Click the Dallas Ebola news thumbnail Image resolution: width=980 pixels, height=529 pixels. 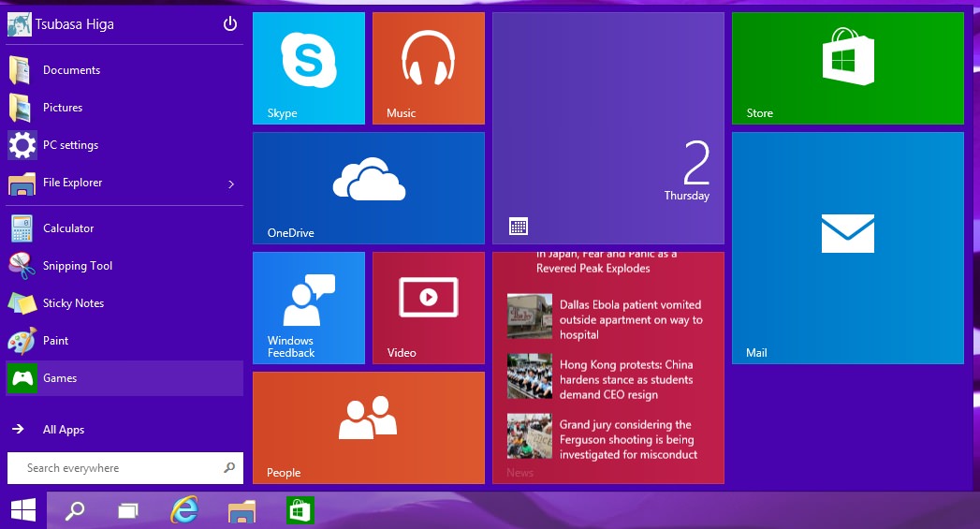tap(530, 316)
